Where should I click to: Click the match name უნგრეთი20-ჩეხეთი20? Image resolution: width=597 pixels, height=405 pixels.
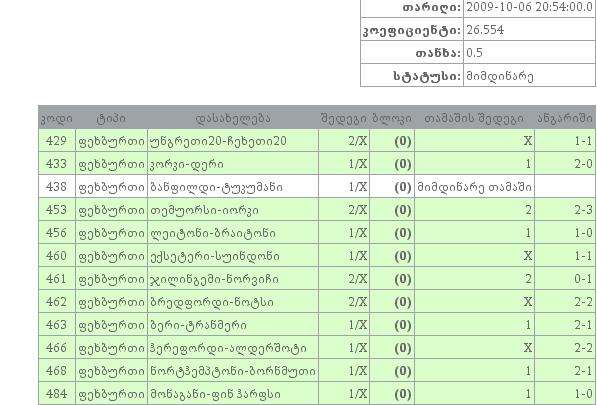(x=219, y=141)
